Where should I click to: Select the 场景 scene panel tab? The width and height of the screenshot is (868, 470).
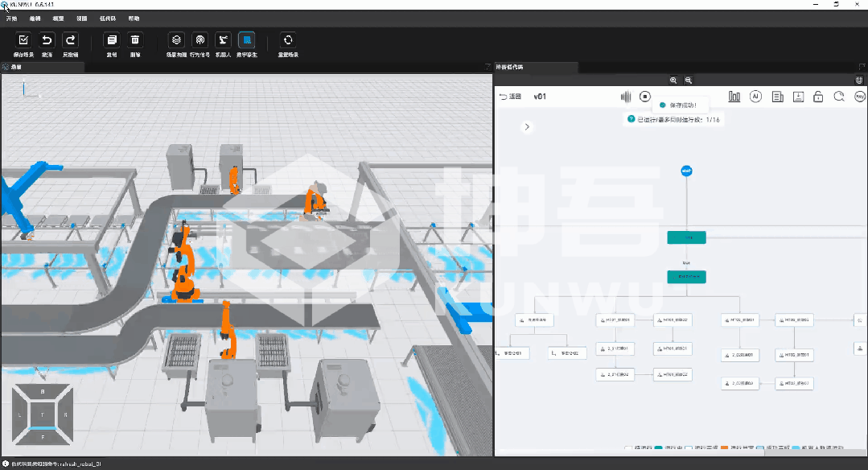[43, 67]
